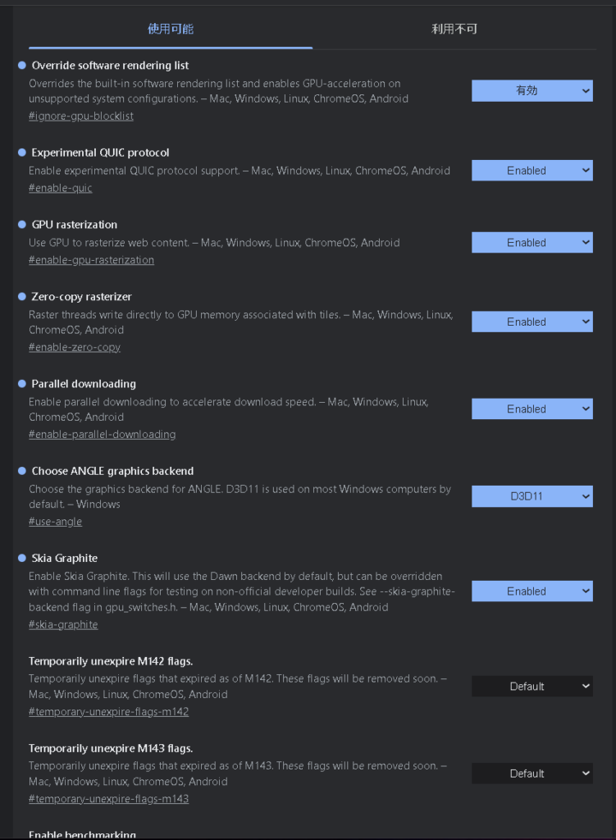Switch to the 利用不可 tab
The image size is (616, 840).
pyautogui.click(x=454, y=30)
